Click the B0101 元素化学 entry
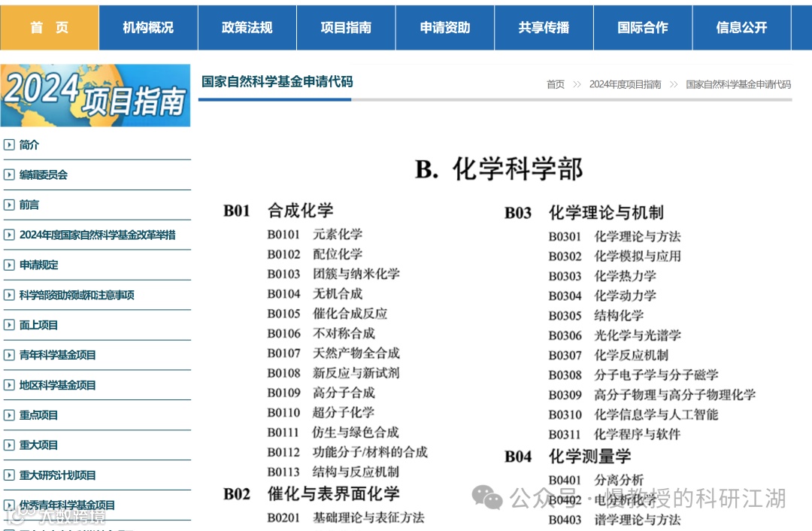The image size is (812, 531). [315, 234]
